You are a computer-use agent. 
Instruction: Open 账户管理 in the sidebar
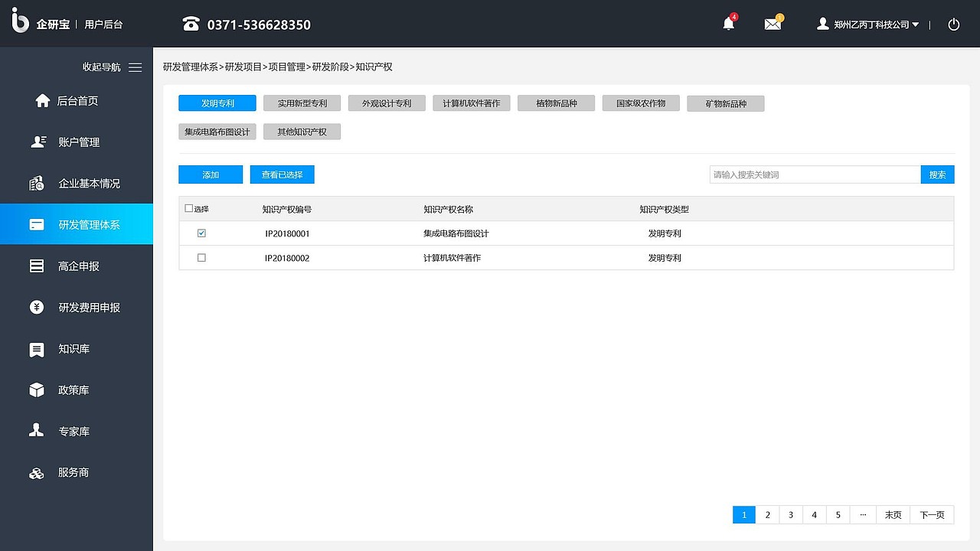coord(79,142)
